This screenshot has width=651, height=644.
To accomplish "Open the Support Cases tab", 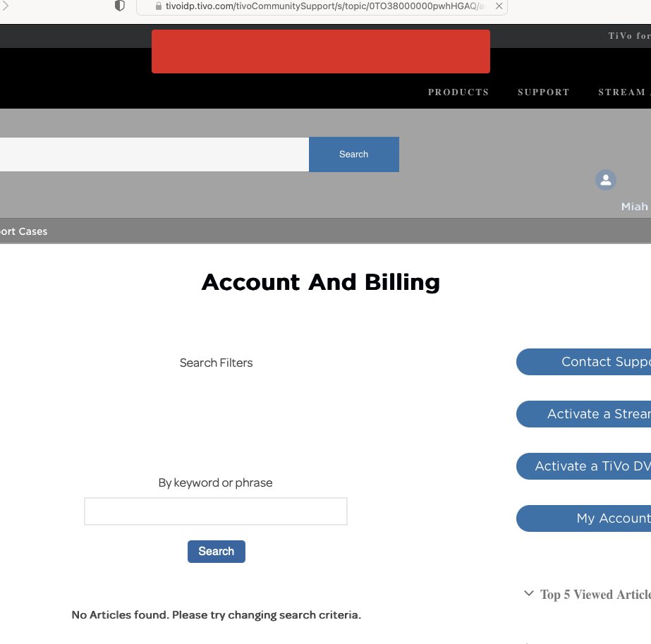I will pyautogui.click(x=24, y=231).
